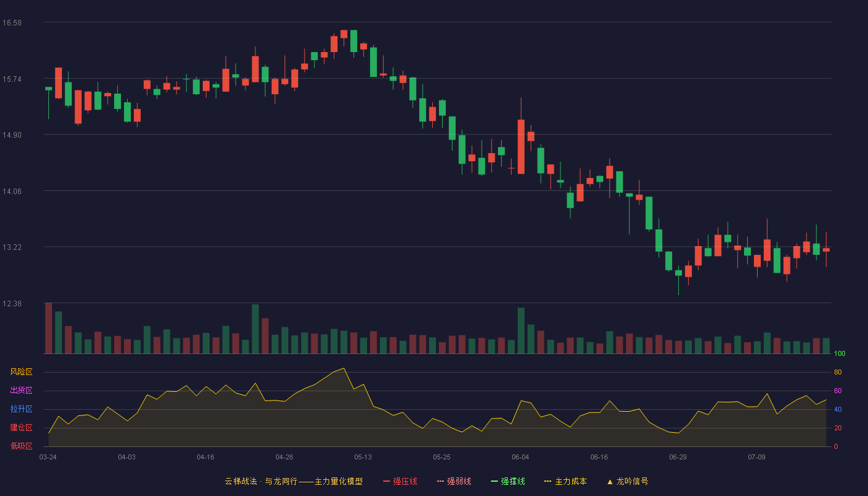This screenshot has width=868, height=496.
Task: Click the 05-13 date axis label
Action: (x=363, y=457)
